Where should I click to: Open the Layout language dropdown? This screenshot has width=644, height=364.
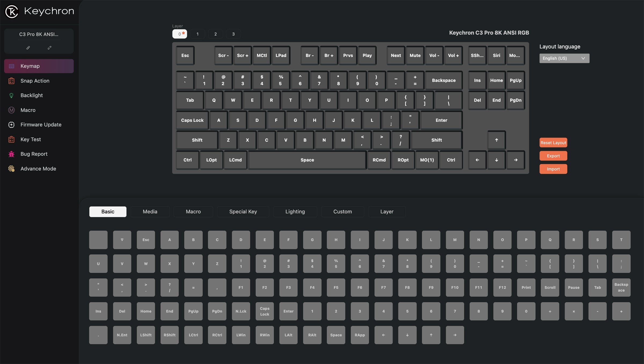coord(564,58)
